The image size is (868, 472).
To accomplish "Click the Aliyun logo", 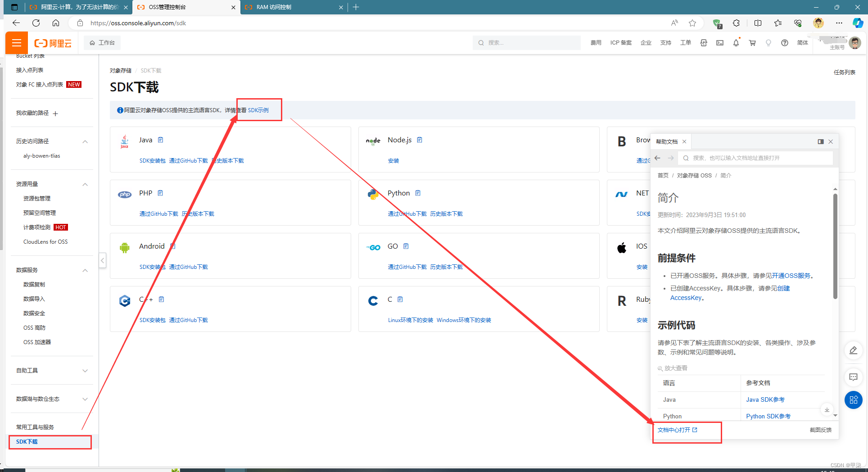I will click(53, 43).
